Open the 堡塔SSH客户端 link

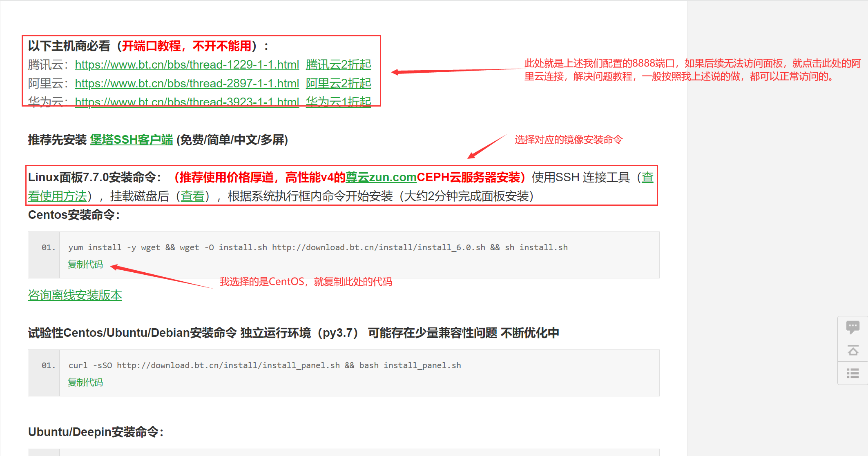(x=132, y=140)
